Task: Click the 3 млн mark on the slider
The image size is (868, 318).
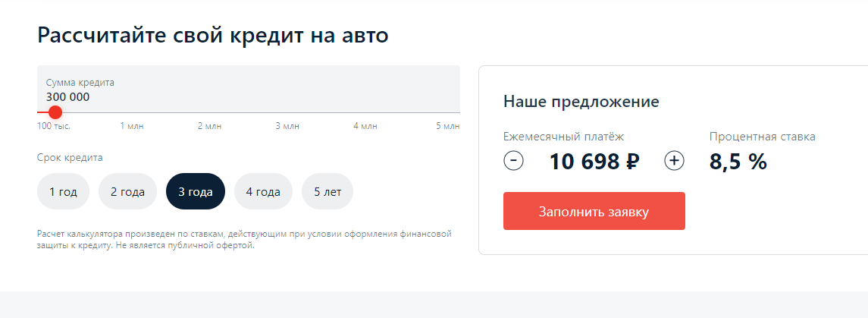Action: coord(287,126)
